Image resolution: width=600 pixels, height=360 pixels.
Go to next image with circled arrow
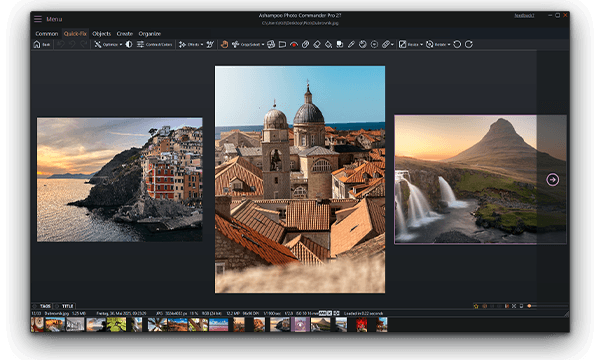pos(552,179)
